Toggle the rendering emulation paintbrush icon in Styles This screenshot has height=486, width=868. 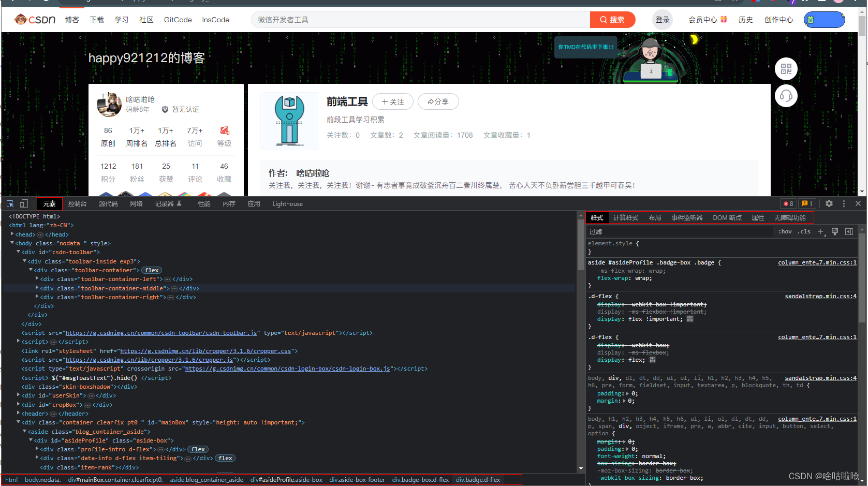pos(834,231)
